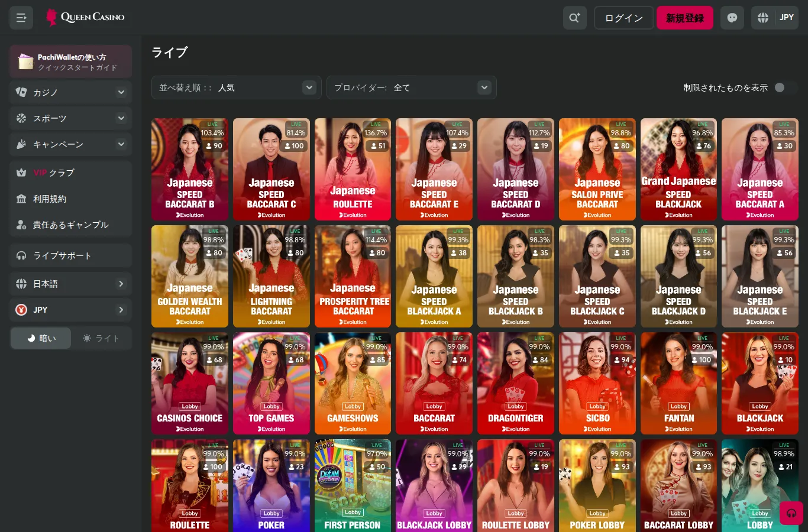Click the 新規登録 sign-up button

(x=685, y=18)
